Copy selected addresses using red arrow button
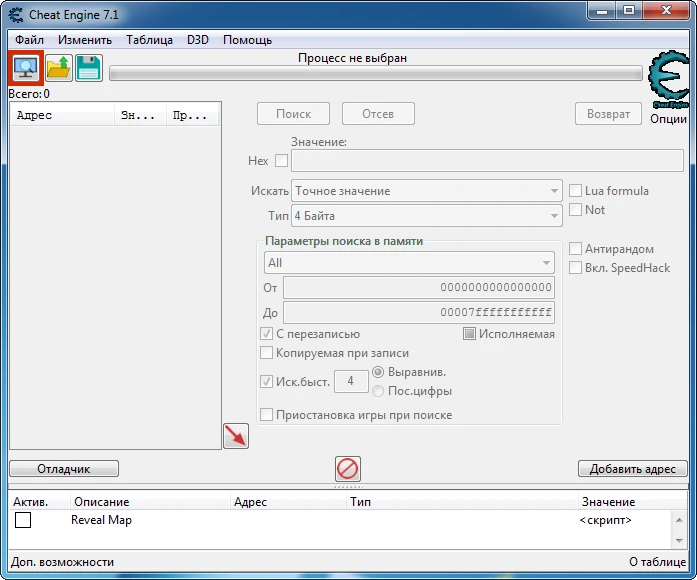 [236, 436]
